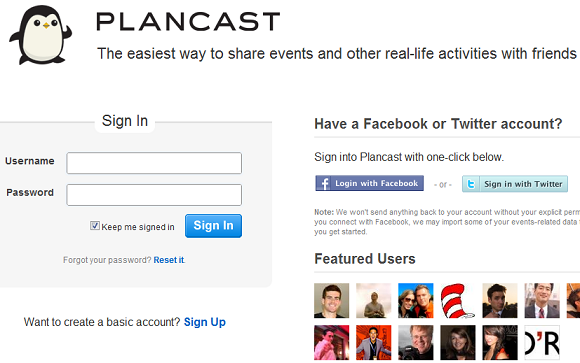This screenshot has width=580, height=363.
Task: Open the O'R logo featured user avatar
Action: [x=542, y=343]
